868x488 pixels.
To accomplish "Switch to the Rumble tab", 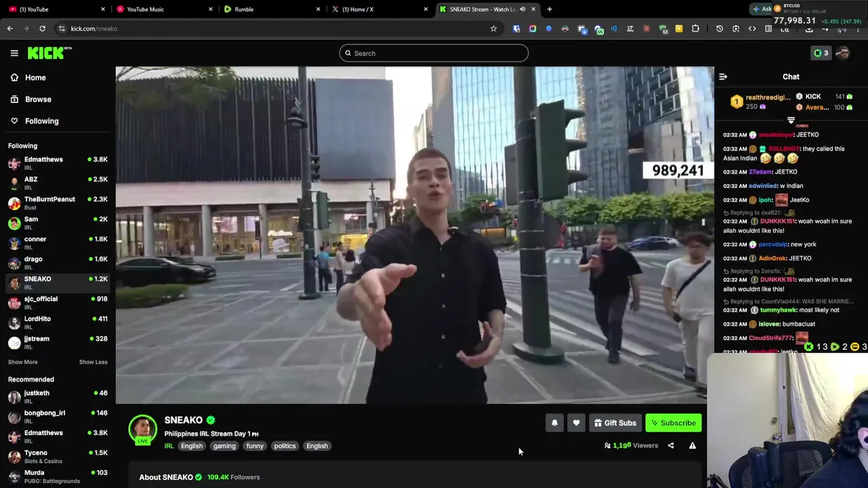I will (x=272, y=9).
